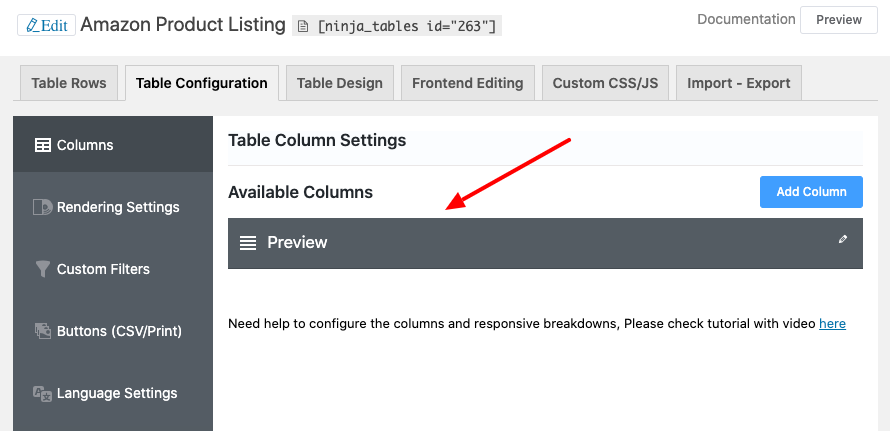The width and height of the screenshot is (890, 431).
Task: Click the Preview button at top right
Action: [838, 20]
